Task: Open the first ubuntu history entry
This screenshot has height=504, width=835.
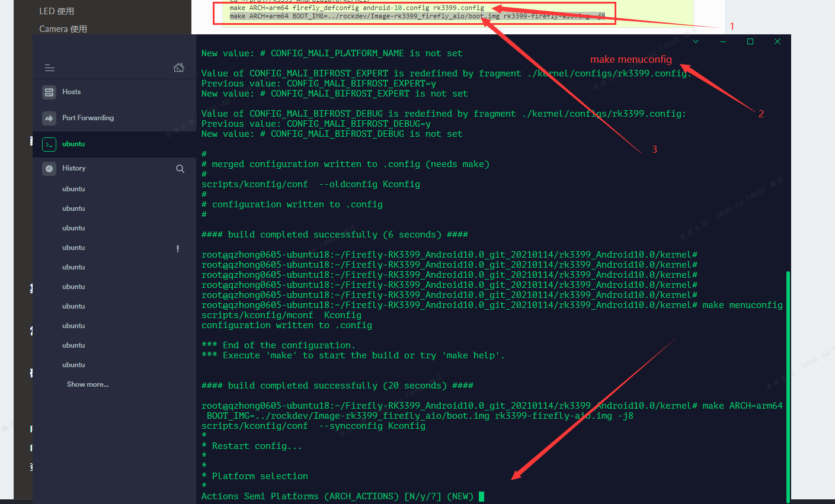Action: point(73,189)
